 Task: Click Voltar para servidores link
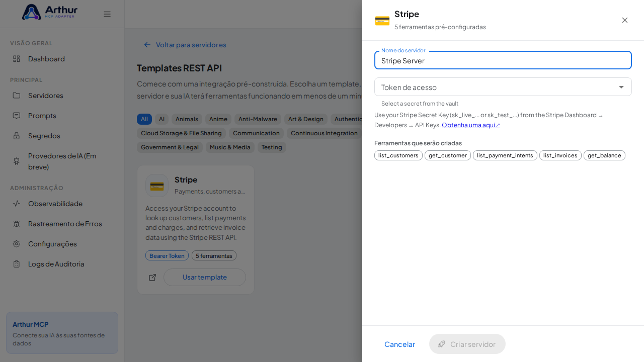pyautogui.click(x=185, y=45)
